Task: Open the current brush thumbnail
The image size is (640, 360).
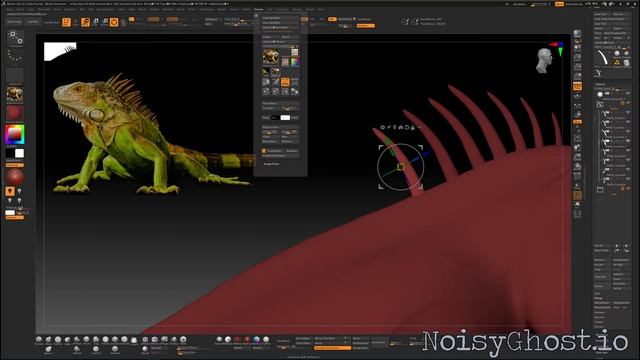Action: [x=15, y=38]
